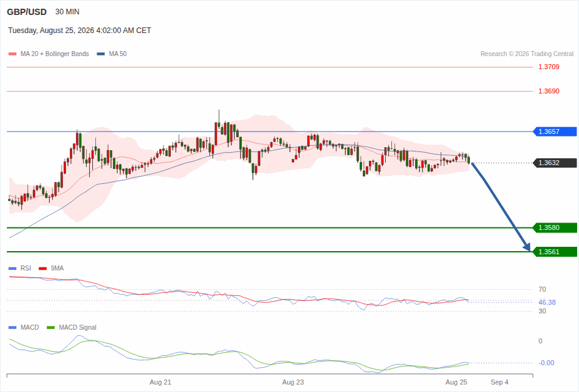Click the RSI legend label

[26, 269]
